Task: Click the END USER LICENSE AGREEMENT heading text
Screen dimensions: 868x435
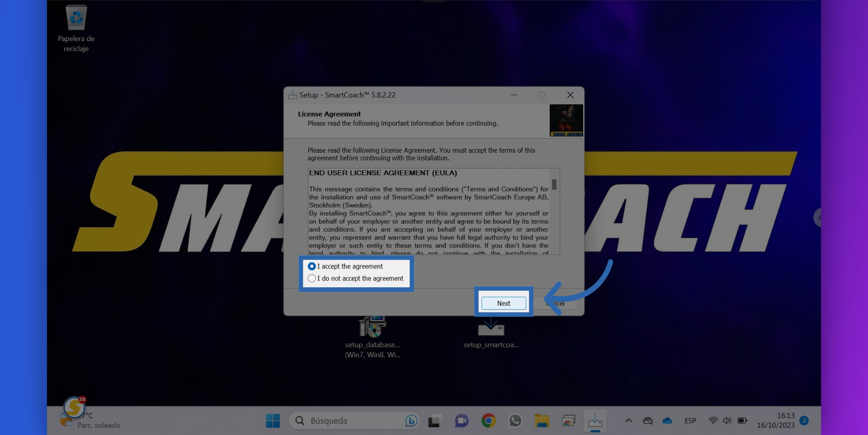Action: pyautogui.click(x=383, y=173)
